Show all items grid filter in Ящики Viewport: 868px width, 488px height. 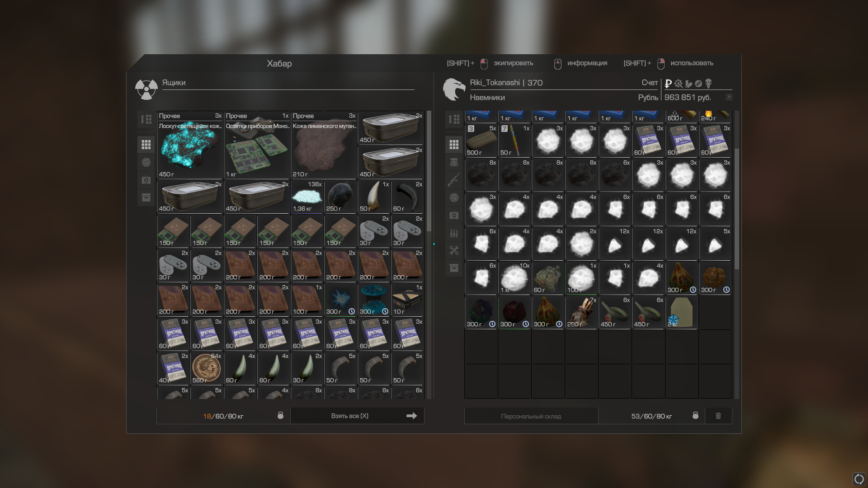click(146, 145)
